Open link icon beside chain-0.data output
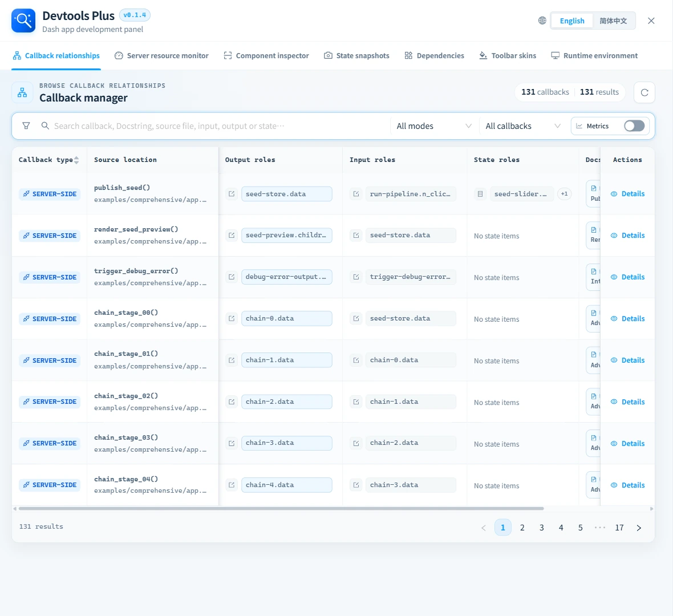The width and height of the screenshot is (673, 616). tap(232, 318)
